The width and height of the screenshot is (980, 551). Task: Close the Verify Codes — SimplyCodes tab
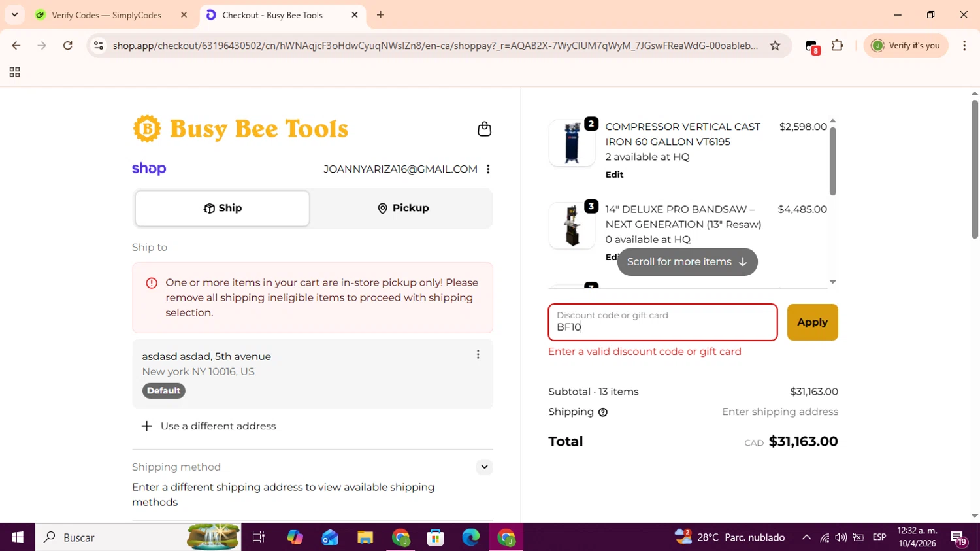184,14
